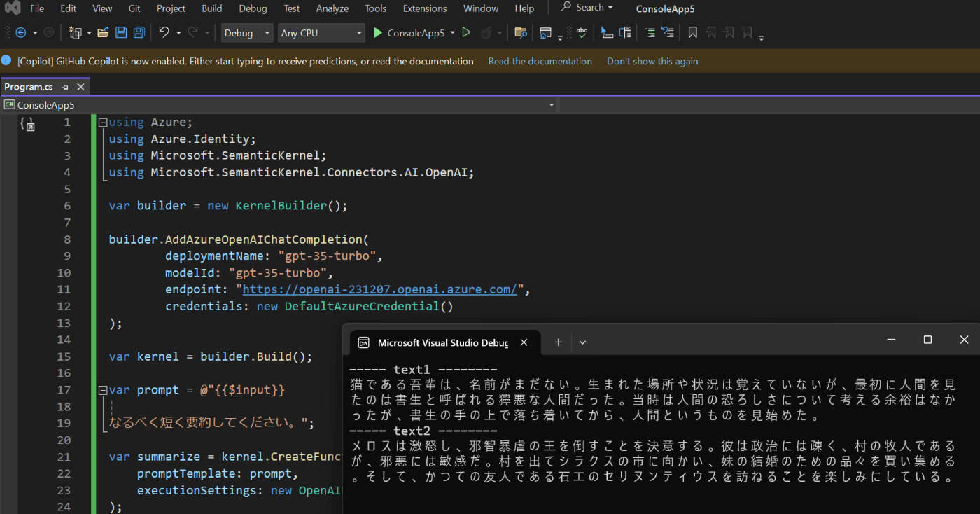Save Program.cs with the single disk icon
Image resolution: width=980 pixels, height=514 pixels.
(x=121, y=33)
